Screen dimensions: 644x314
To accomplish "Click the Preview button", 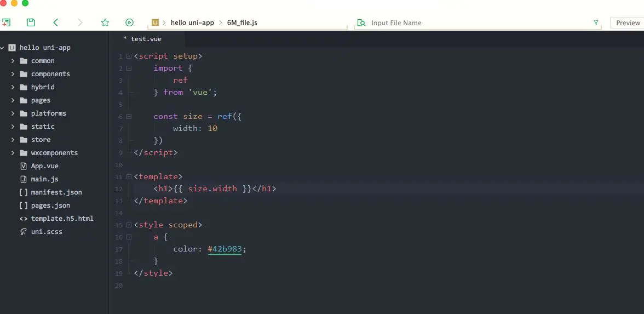I will click(x=628, y=22).
